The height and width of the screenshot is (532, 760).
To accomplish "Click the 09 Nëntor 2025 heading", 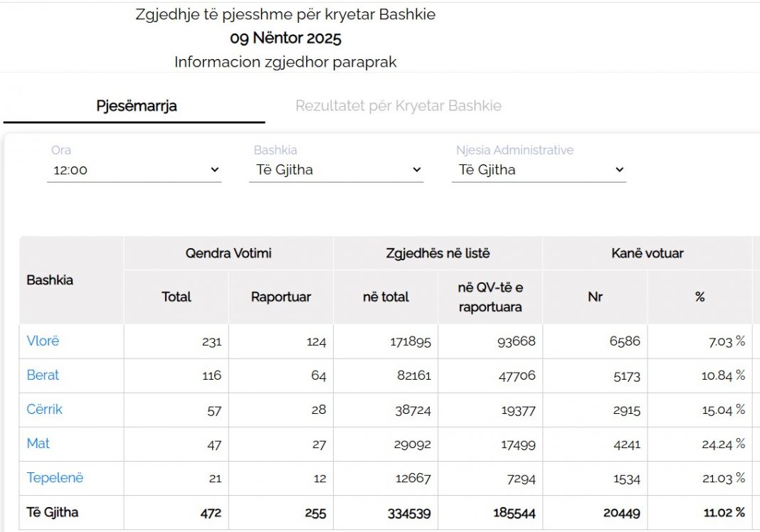I will tap(285, 38).
